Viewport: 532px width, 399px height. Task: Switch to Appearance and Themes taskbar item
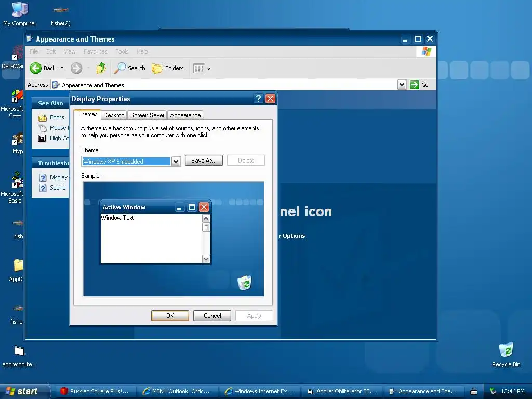[424, 391]
